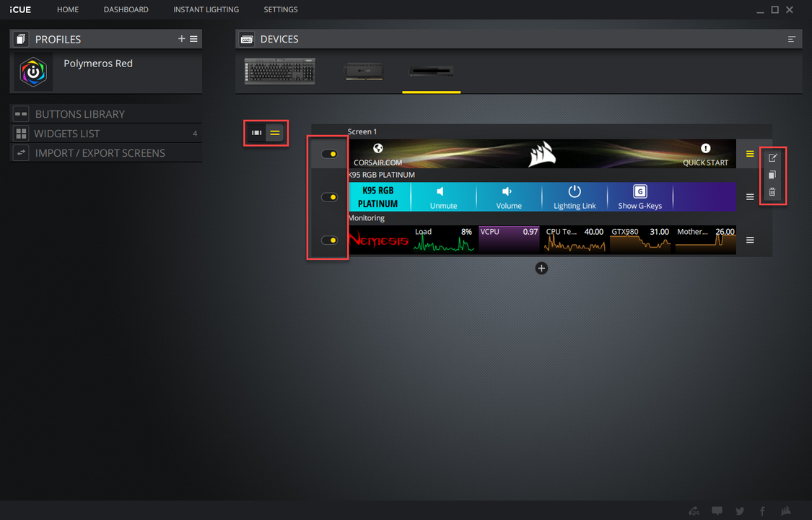
Task: Click the Profiles panel stack icon
Action: 21,40
